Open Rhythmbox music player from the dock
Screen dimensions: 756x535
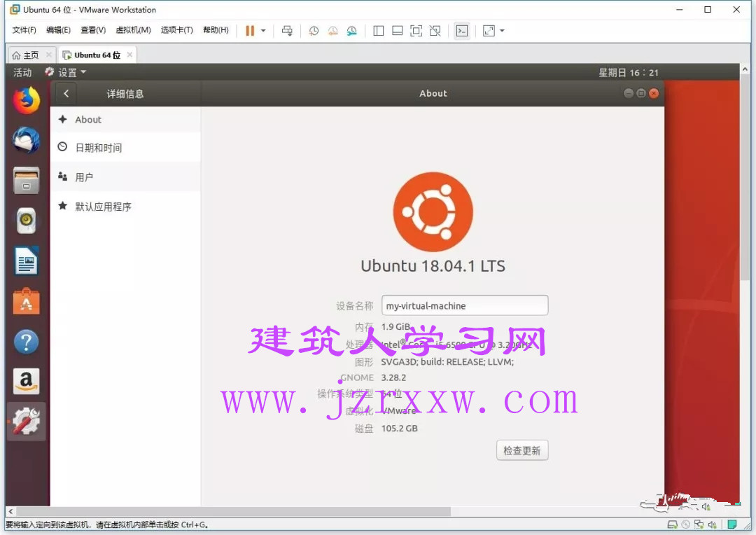tap(27, 221)
